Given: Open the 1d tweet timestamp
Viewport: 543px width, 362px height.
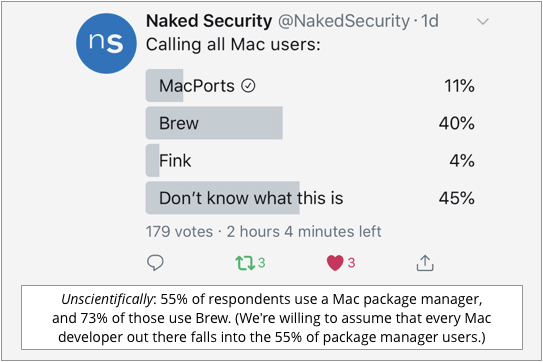Looking at the screenshot, I should 429,21.
